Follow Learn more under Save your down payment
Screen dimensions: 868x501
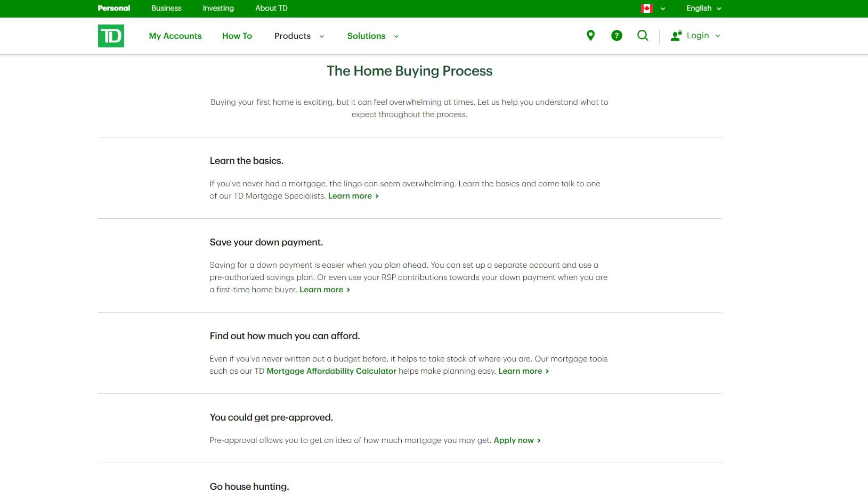325,290
